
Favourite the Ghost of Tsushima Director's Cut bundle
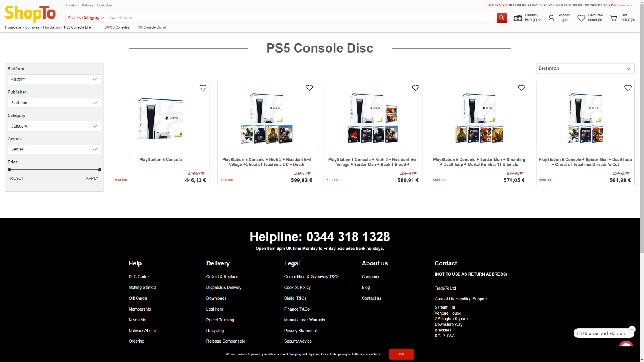click(628, 88)
